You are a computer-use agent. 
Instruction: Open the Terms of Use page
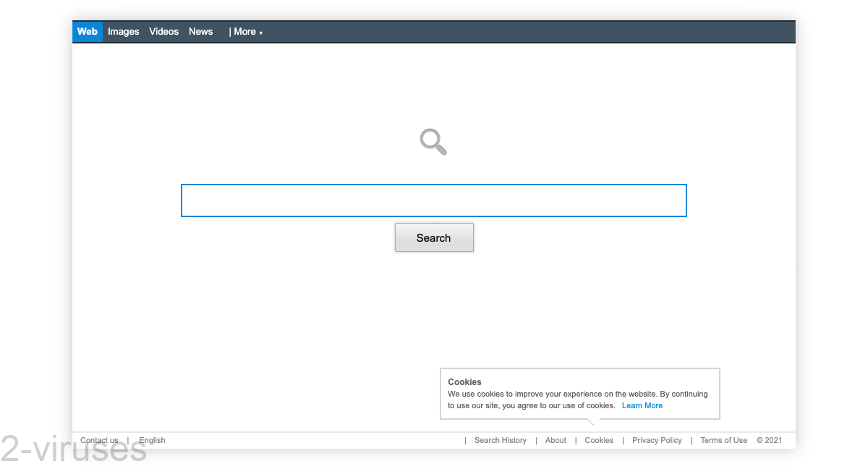coord(723,440)
